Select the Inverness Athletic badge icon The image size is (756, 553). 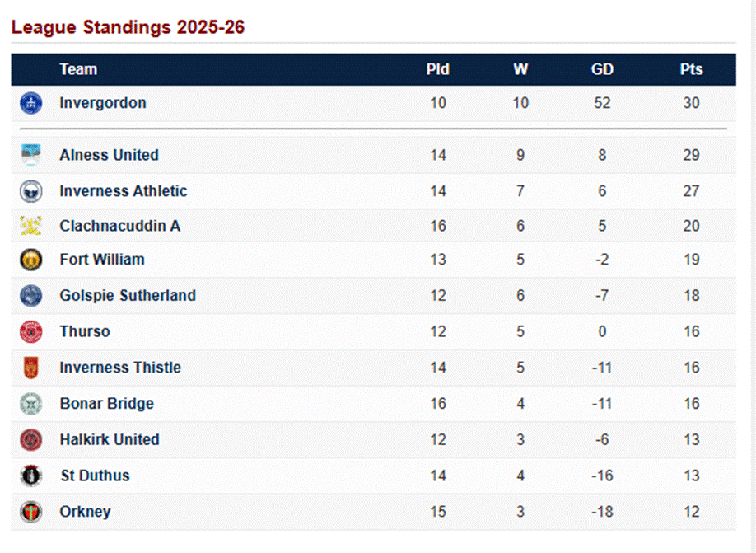tap(30, 191)
